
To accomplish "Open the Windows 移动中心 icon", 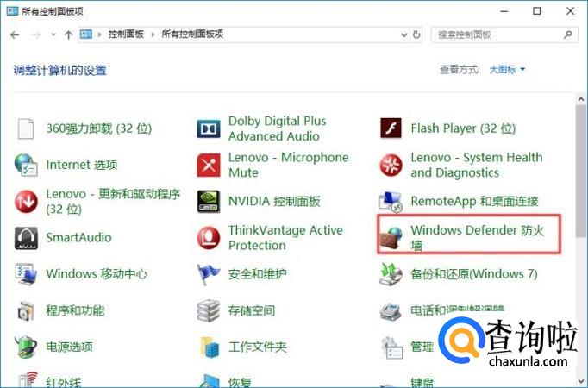I will pyautogui.click(x=26, y=274).
